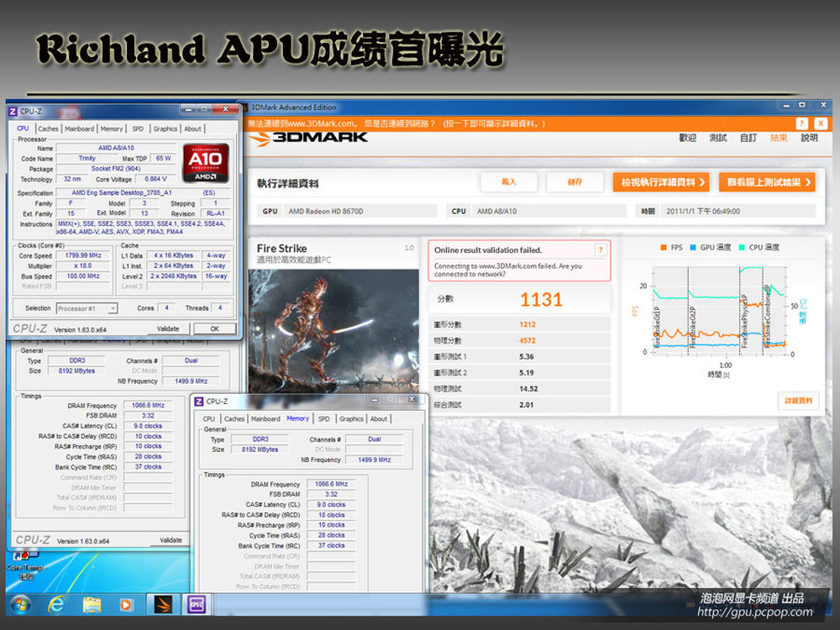840x630 pixels.
Task: Select the About tab in the frontmost Memory window
Action: pos(379,419)
